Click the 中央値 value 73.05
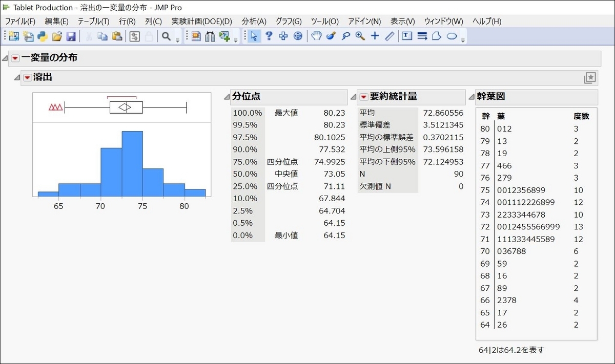This screenshot has width=615, height=364. point(334,174)
